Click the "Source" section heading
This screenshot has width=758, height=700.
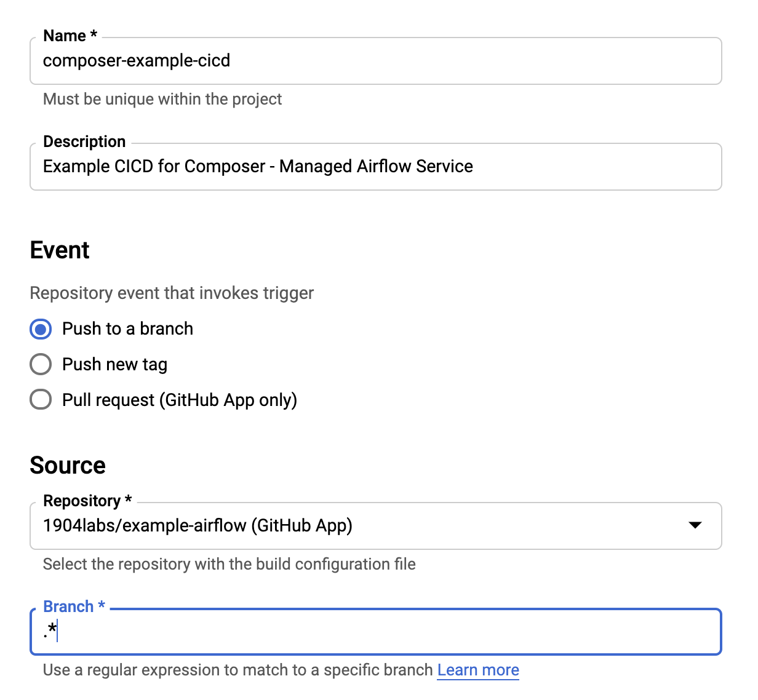point(68,466)
